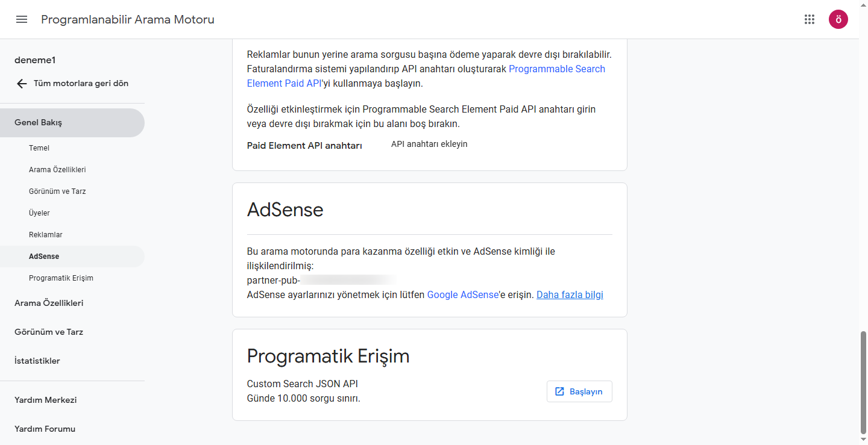Open Yardım Forumu

(45, 429)
